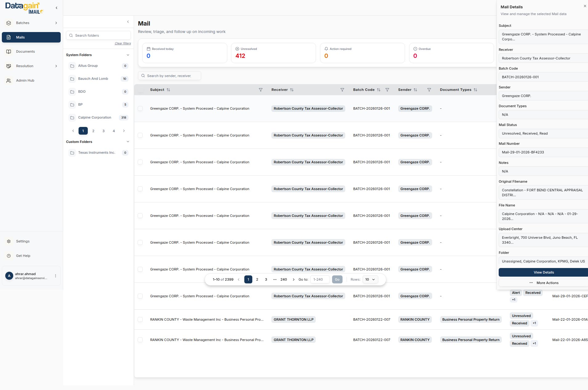
Task: Click the Subject column filter icon
Action: click(261, 90)
